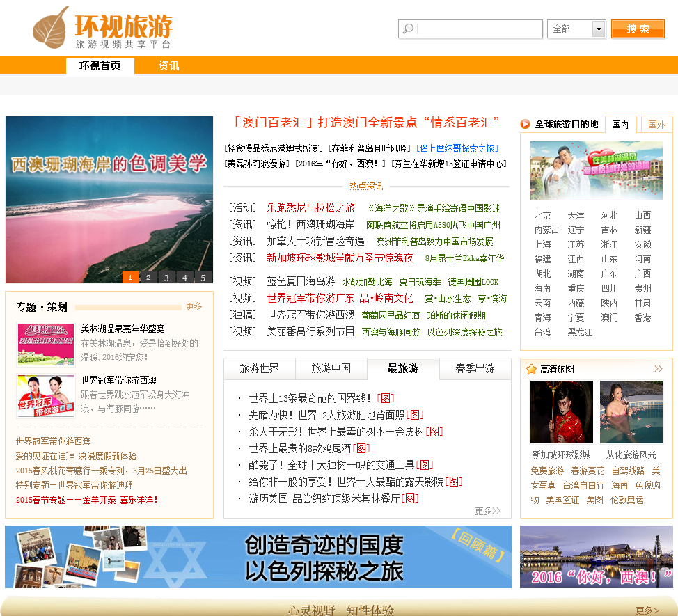Screen dimensions: 678x616
Task: Open the 美林湖温泉嘉年华盛宴 thumbnail
Action: [46, 344]
